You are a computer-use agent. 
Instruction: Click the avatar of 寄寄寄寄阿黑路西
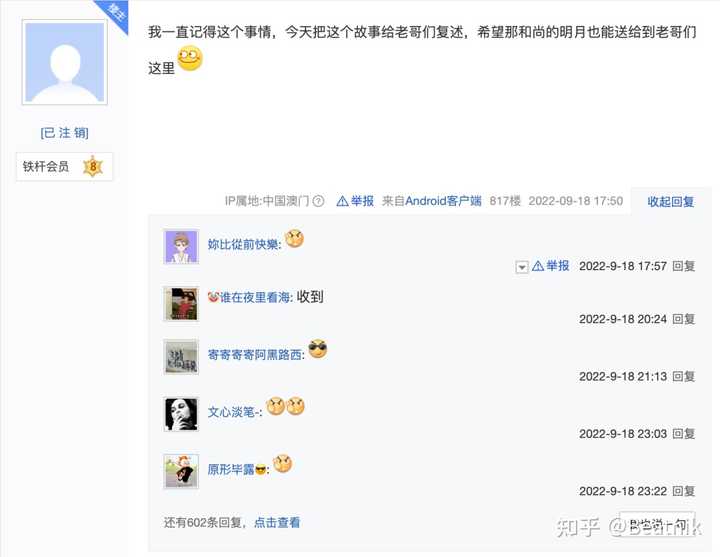pyautogui.click(x=181, y=357)
